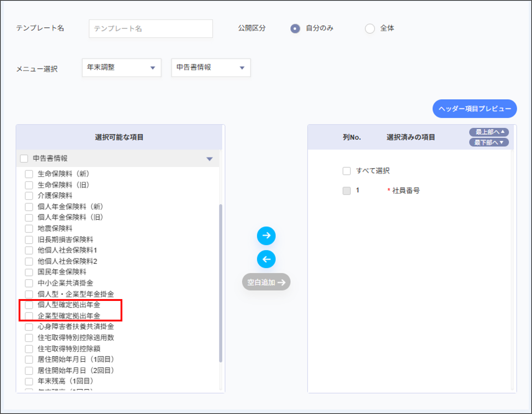Check the 介護保険料 item

pyautogui.click(x=29, y=196)
